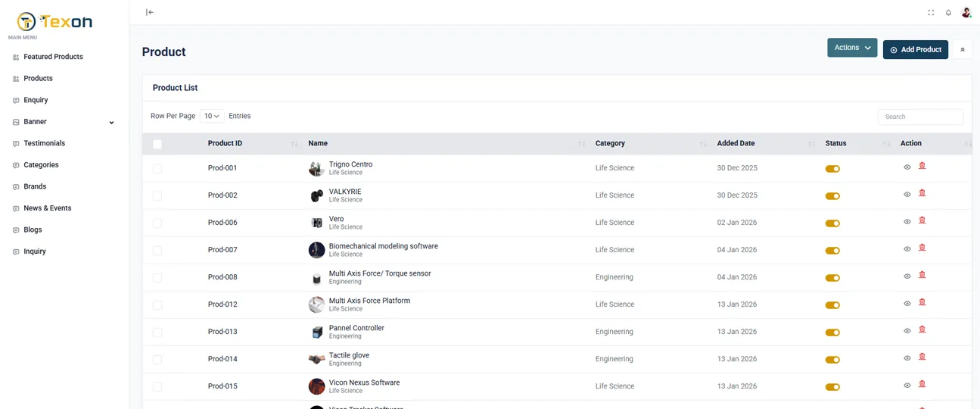View details of Trigno Centro
The height and width of the screenshot is (409, 980).
pos(907,167)
